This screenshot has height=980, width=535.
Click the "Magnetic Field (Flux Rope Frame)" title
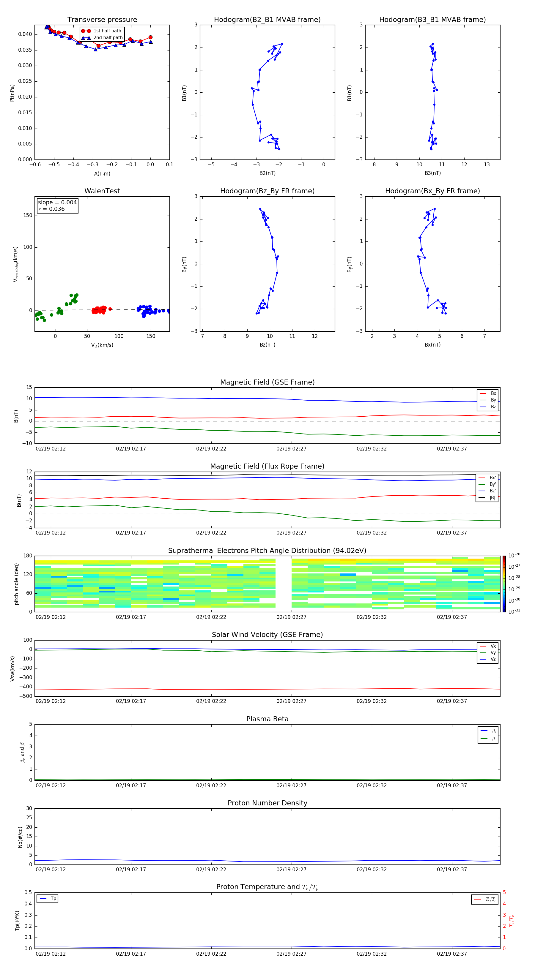pyautogui.click(x=267, y=467)
